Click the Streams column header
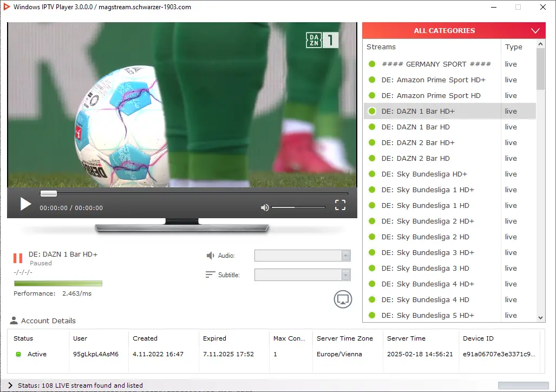This screenshot has height=392, width=556. tap(381, 47)
